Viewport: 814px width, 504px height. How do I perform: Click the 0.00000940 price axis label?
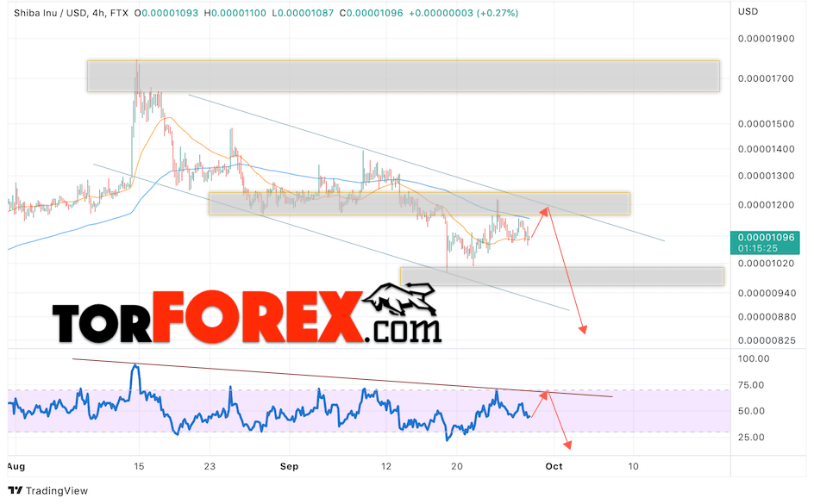pyautogui.click(x=767, y=294)
